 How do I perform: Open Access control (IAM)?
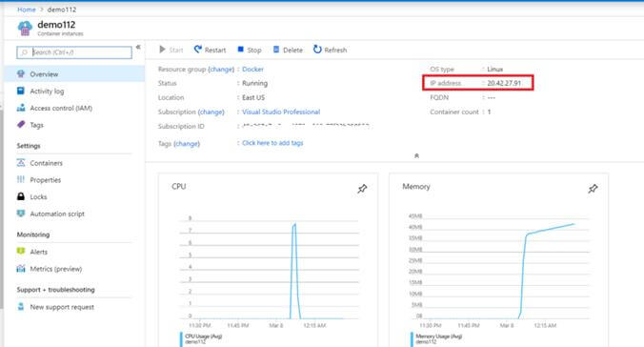tap(61, 108)
